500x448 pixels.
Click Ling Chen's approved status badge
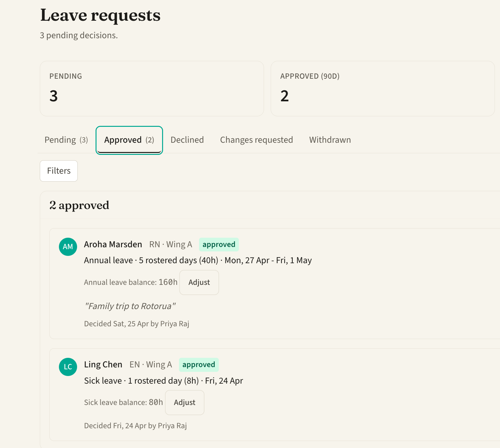point(199,365)
